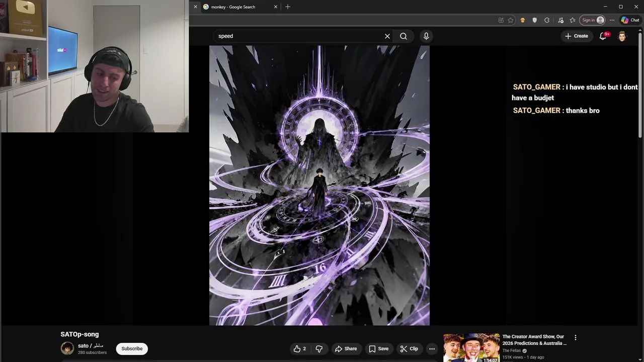Image resolution: width=644 pixels, height=362 pixels.
Task: Open the favorites list icon
Action: [573, 20]
